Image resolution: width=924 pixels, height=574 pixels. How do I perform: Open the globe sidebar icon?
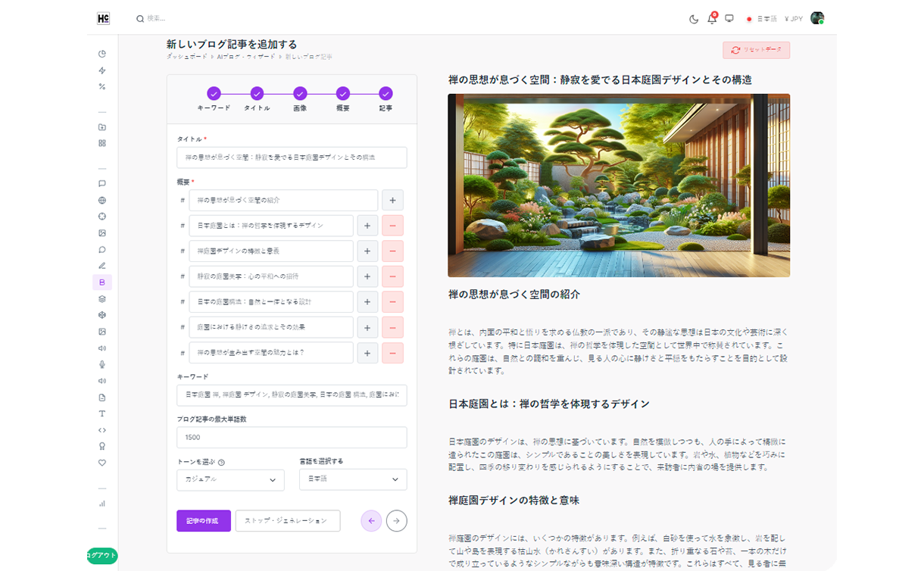(x=102, y=201)
